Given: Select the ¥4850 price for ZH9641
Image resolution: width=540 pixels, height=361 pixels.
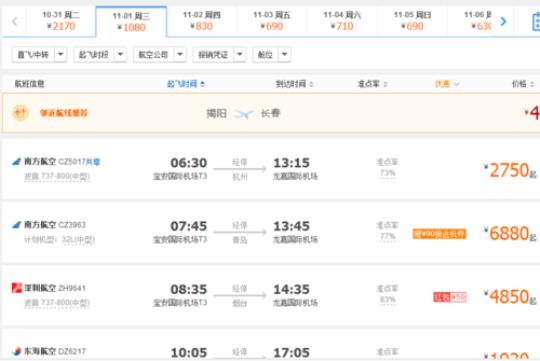Looking at the screenshot, I should point(510,297).
